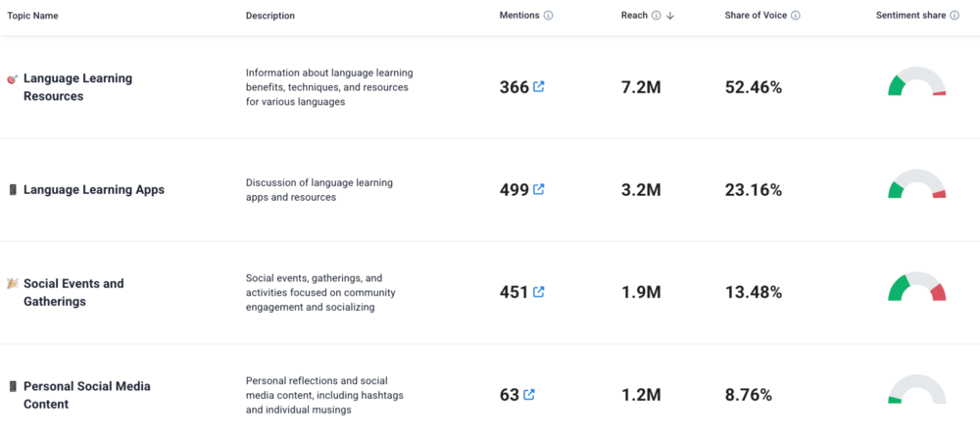Click sentiment gauge for Social Events and Gatherings

click(917, 286)
